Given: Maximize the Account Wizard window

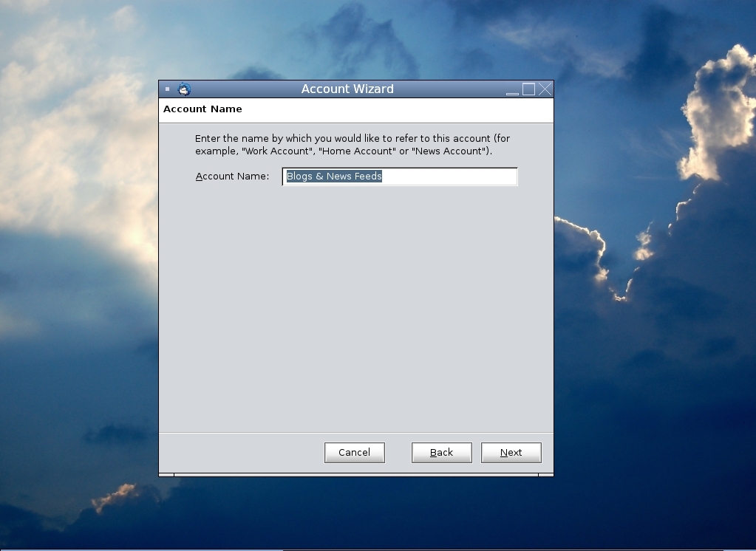Looking at the screenshot, I should point(529,89).
